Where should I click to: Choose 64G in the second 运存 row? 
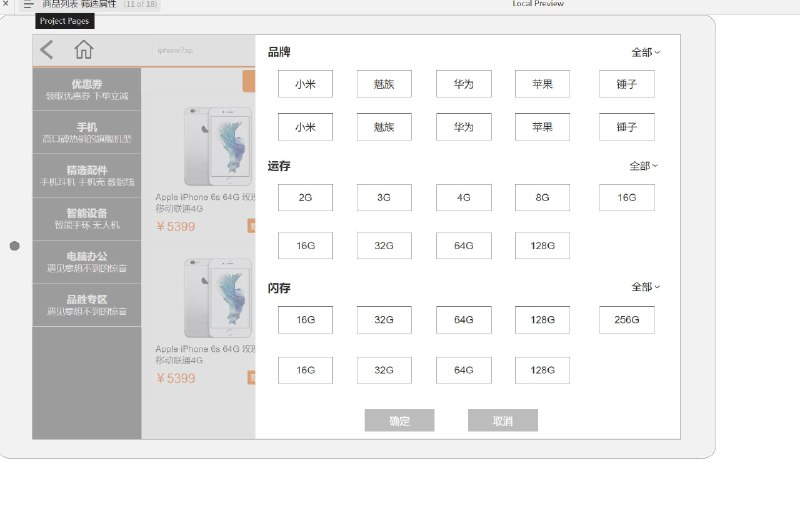464,245
